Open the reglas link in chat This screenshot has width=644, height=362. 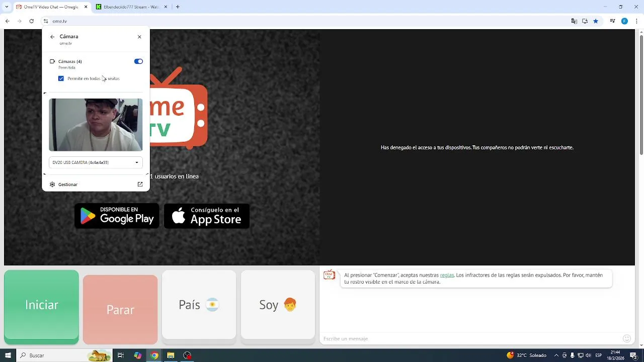pos(447,275)
